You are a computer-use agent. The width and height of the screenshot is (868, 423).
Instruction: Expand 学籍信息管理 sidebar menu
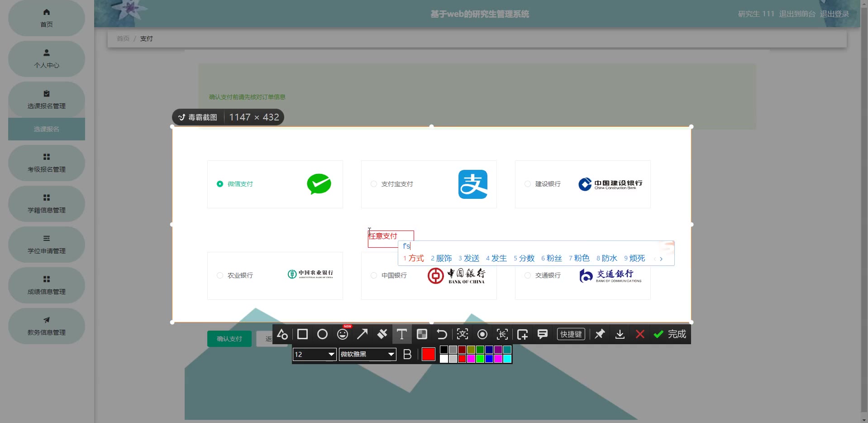coord(47,204)
